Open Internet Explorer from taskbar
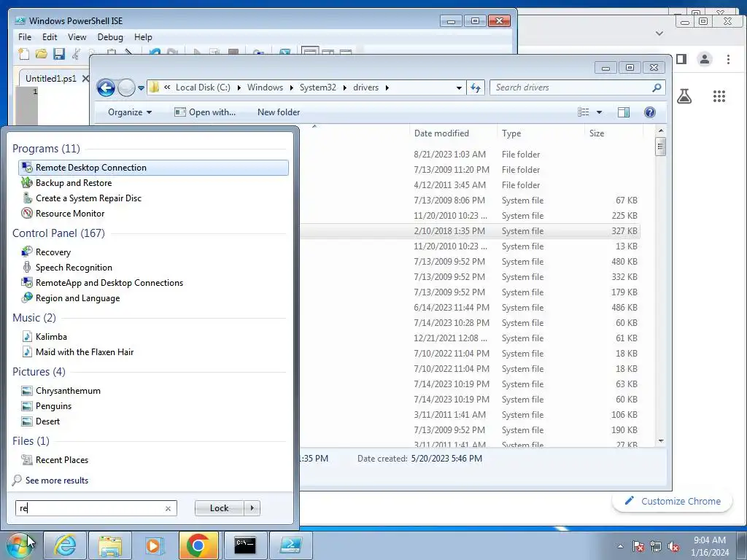 64,545
